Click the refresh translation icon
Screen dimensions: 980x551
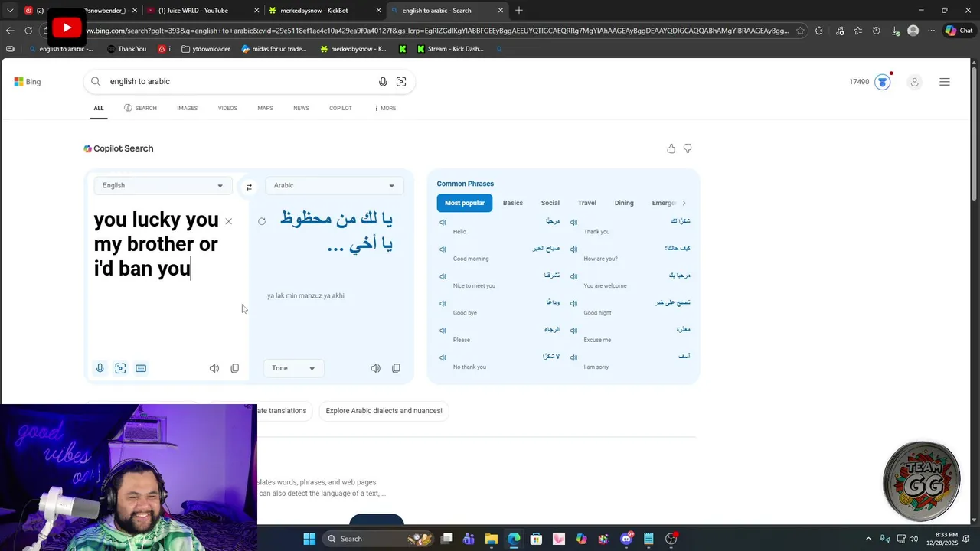pyautogui.click(x=262, y=221)
